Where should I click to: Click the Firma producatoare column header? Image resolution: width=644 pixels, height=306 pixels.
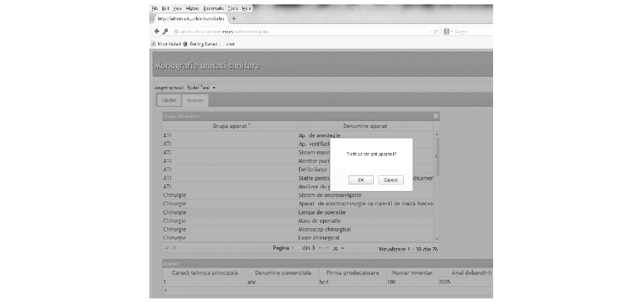tap(353, 273)
